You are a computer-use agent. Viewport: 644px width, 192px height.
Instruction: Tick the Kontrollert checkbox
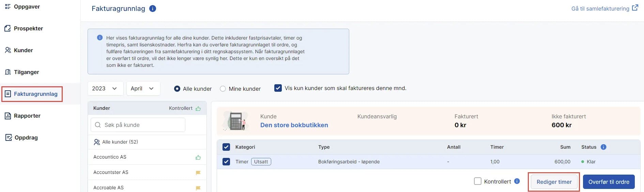point(478,181)
